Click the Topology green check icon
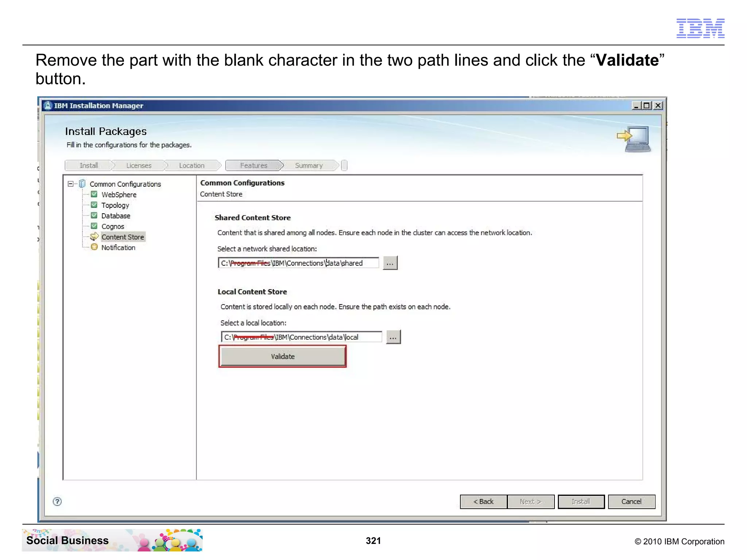 94,205
